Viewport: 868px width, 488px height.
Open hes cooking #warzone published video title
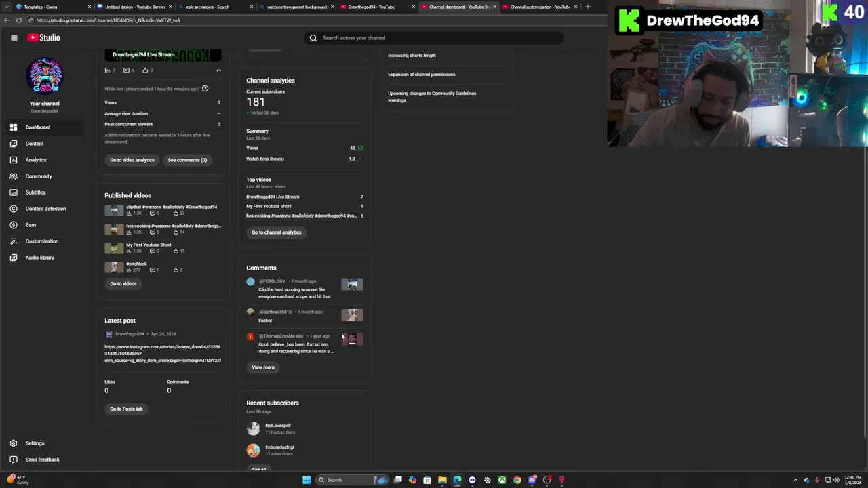click(x=173, y=226)
